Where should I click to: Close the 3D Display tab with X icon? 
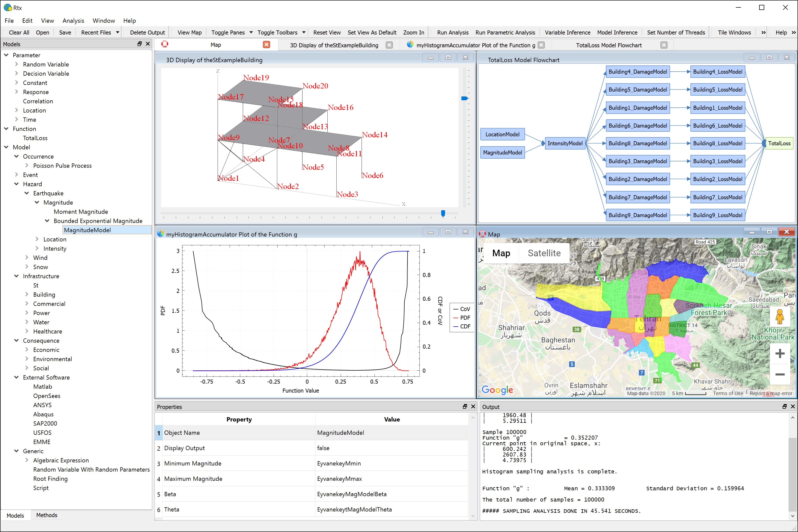coord(389,45)
